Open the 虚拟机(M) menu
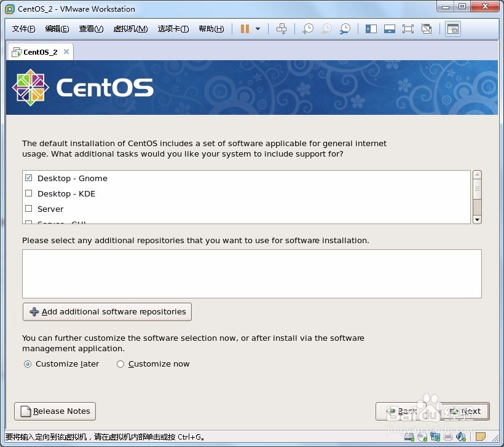This screenshot has width=504, height=447. point(130,29)
